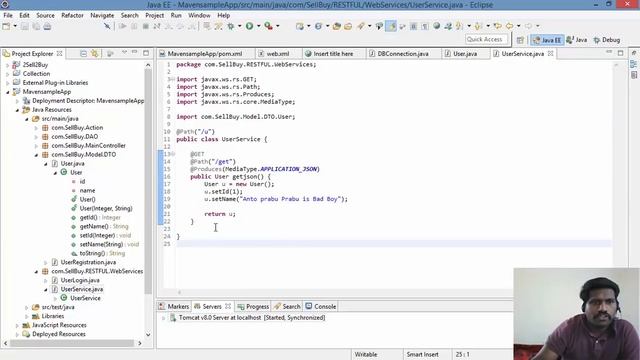Toggle fold marker at line 13
The image size is (640, 360).
click(x=173, y=154)
